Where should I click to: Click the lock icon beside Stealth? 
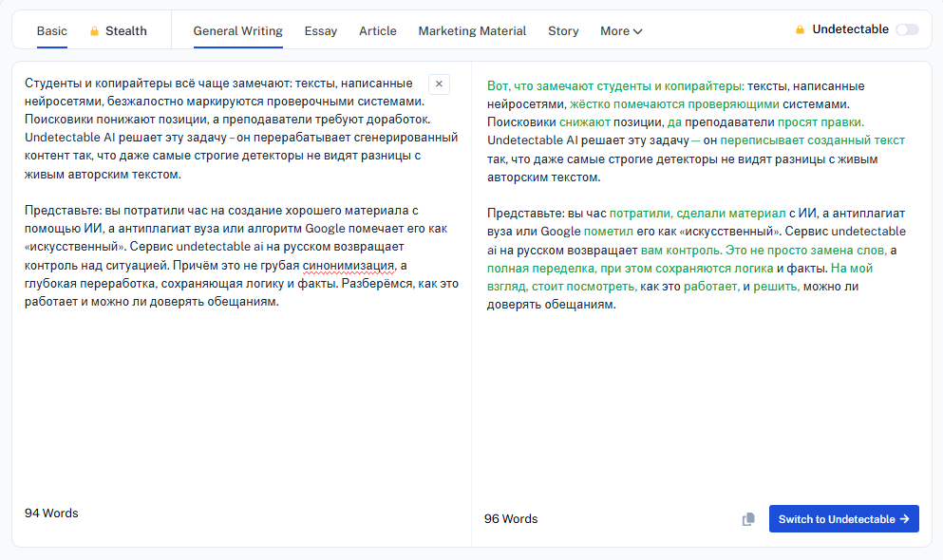click(x=94, y=31)
